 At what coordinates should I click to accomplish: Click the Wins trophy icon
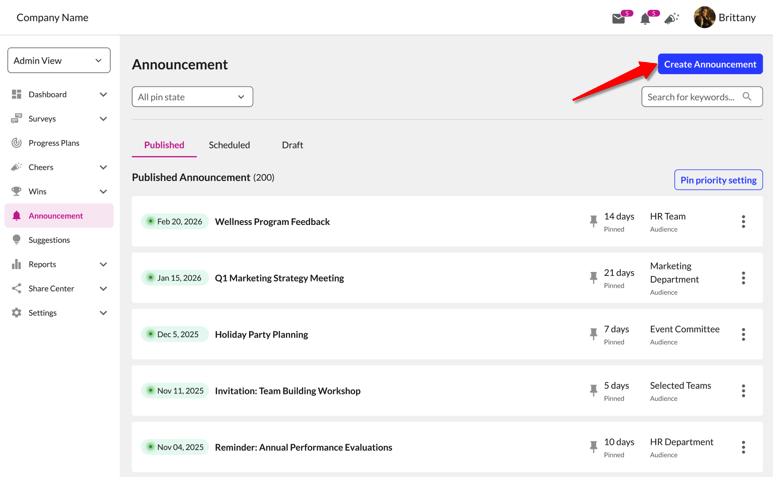16,191
